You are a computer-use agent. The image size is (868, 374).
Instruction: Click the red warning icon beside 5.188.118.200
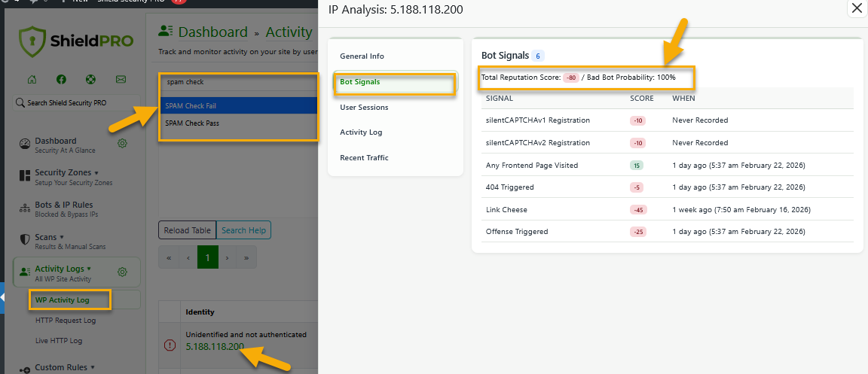point(170,346)
